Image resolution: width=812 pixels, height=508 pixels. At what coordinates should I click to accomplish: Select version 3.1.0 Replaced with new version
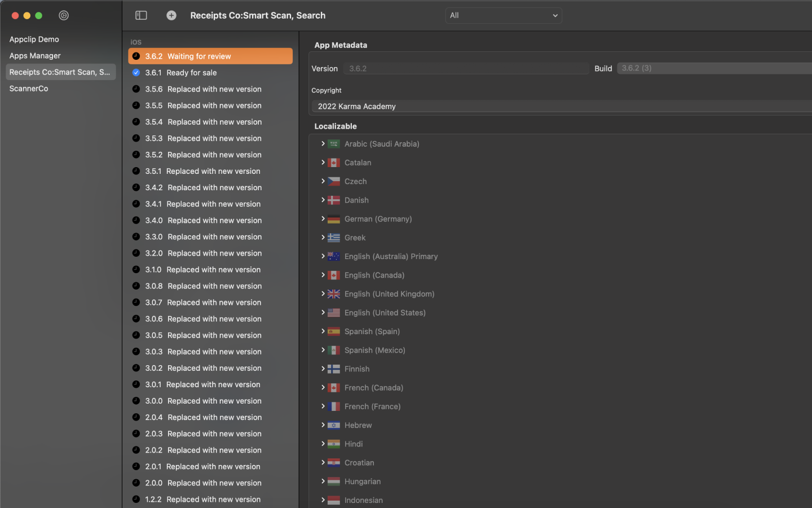pos(210,269)
